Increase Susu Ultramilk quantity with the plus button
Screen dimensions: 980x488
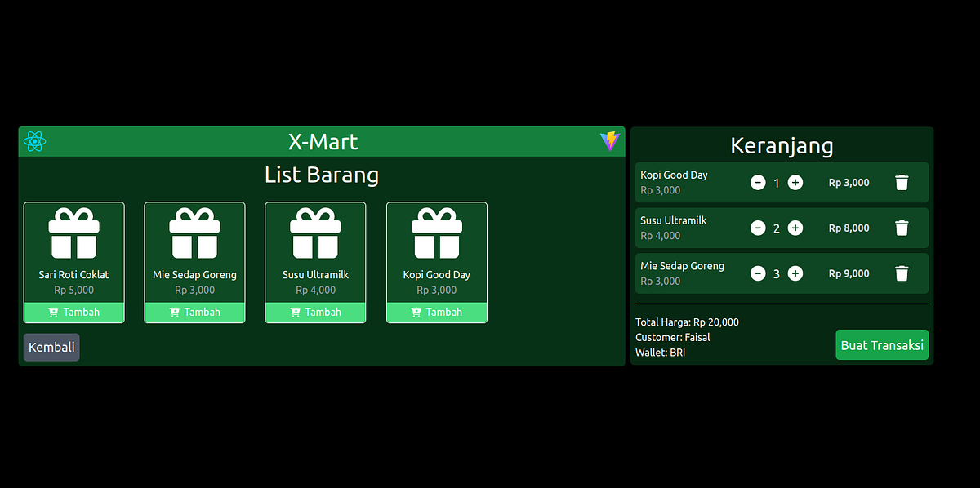[x=795, y=228]
